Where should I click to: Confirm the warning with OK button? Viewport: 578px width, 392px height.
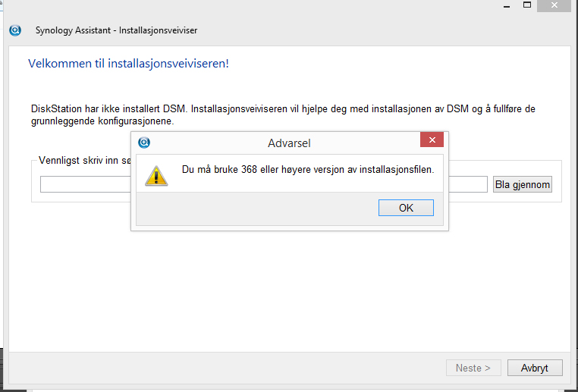tap(406, 208)
